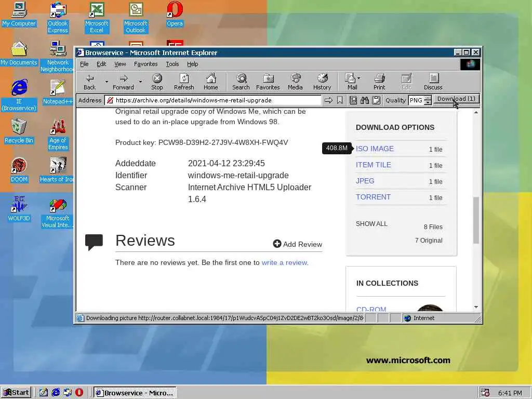Open the Search pane from the toolbar
The width and height of the screenshot is (532, 399).
(x=241, y=82)
